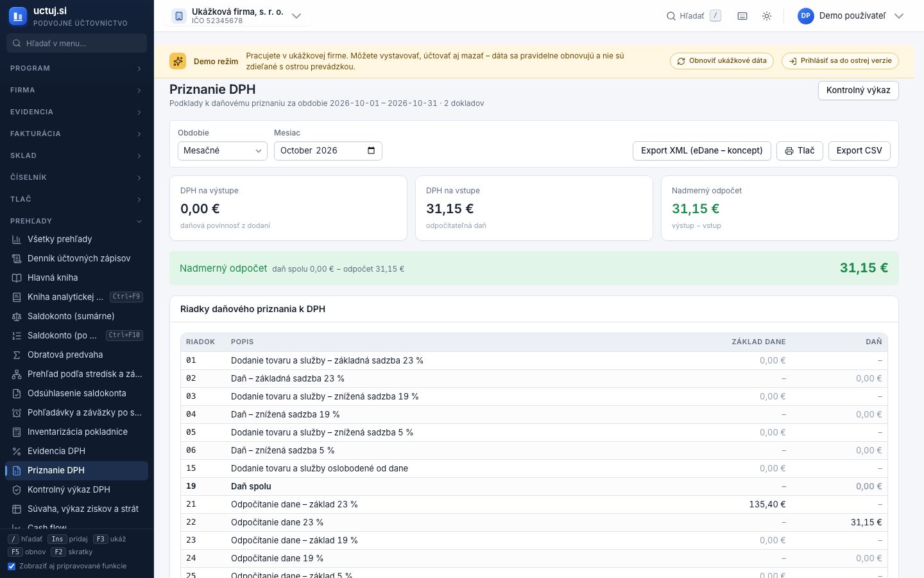This screenshot has width=924, height=578.
Task: Collapse the PREHĽADY menu section
Action: [x=76, y=221]
